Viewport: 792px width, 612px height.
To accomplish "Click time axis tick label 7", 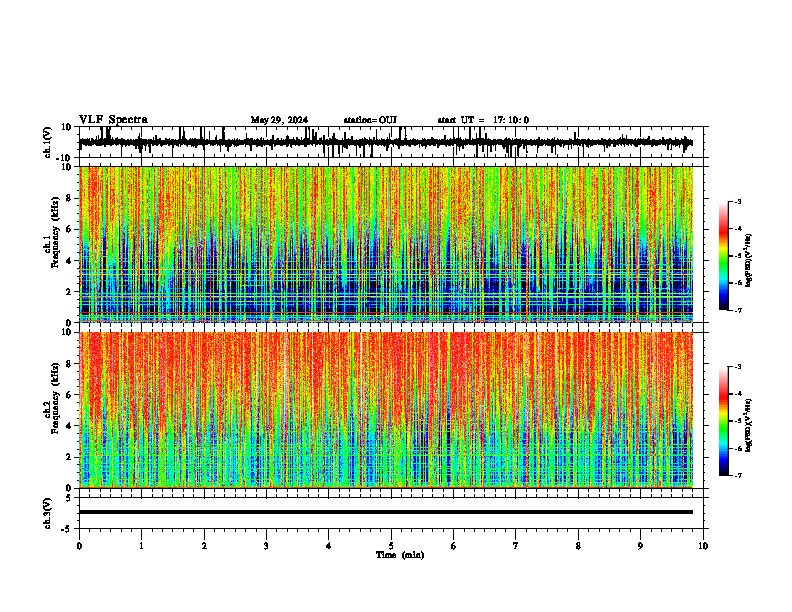I will (516, 545).
